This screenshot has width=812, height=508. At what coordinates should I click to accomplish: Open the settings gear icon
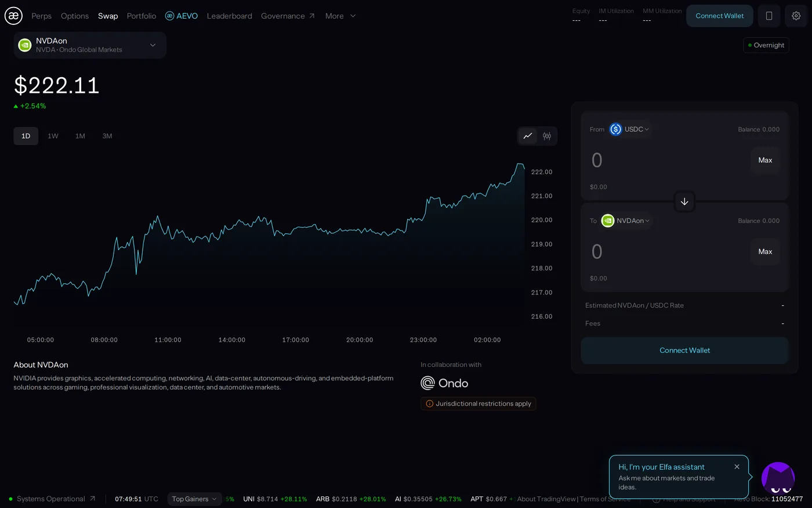(x=796, y=16)
